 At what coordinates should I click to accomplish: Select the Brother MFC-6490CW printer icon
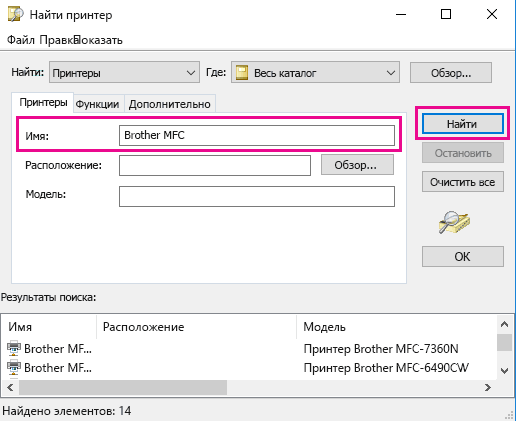(x=14, y=368)
